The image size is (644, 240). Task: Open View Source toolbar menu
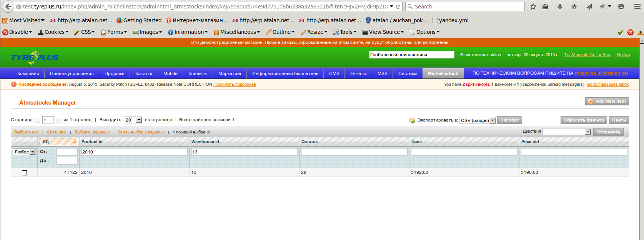pyautogui.click(x=383, y=32)
